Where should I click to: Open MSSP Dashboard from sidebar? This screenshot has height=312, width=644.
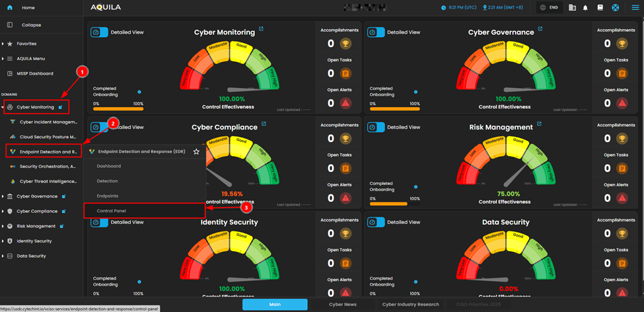(x=35, y=73)
